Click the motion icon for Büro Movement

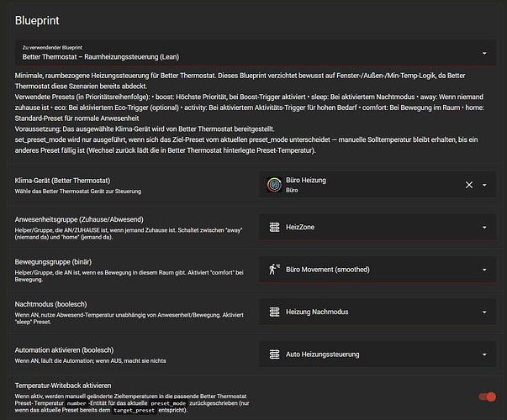(x=274, y=270)
